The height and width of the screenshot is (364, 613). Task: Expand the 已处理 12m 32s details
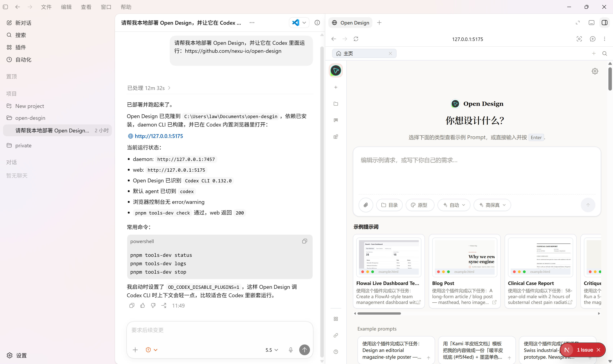click(x=149, y=88)
